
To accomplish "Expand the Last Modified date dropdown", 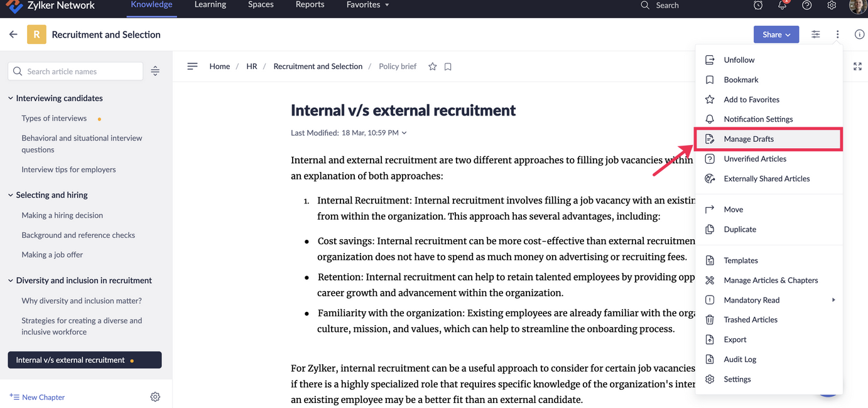I will tap(404, 133).
